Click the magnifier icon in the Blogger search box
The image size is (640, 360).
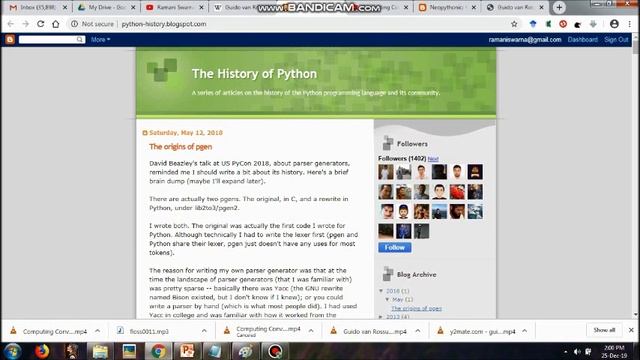80,39
